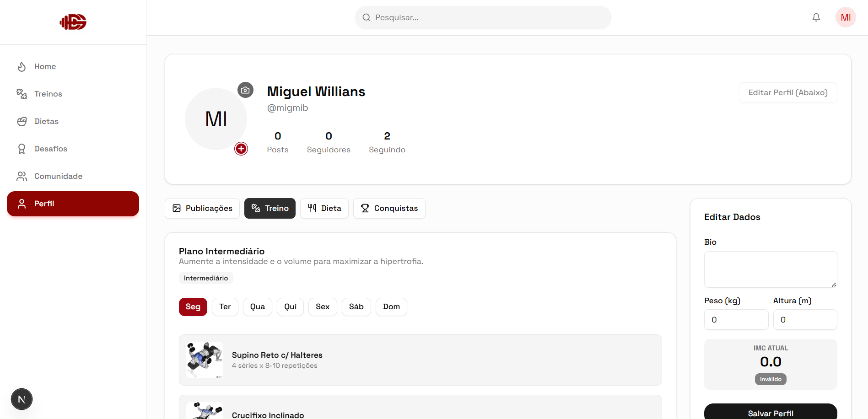
Task: Click the Editar Perfil (Abaixo) button
Action: pyautogui.click(x=787, y=92)
